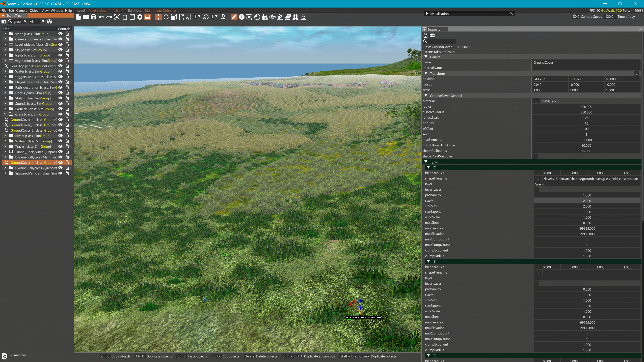Hide GroundCover_1 using eye icon

[60, 120]
